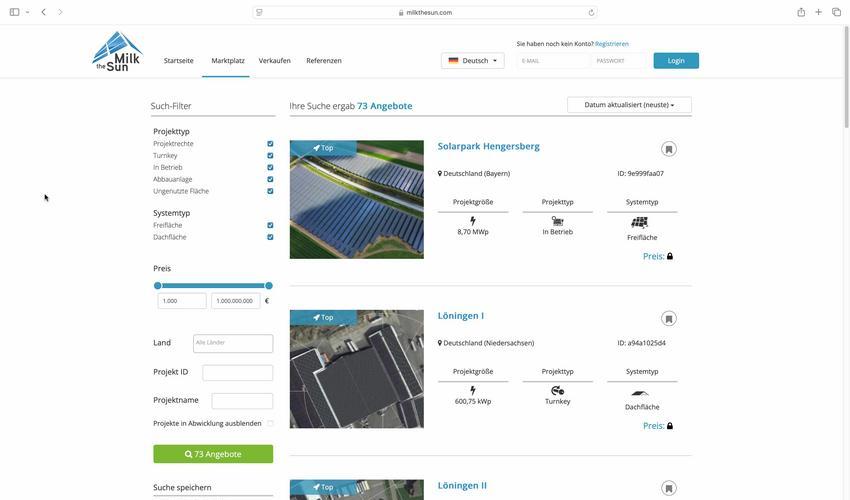This screenshot has width=850, height=500.
Task: Open a new tab with the plus icon
Action: click(819, 12)
